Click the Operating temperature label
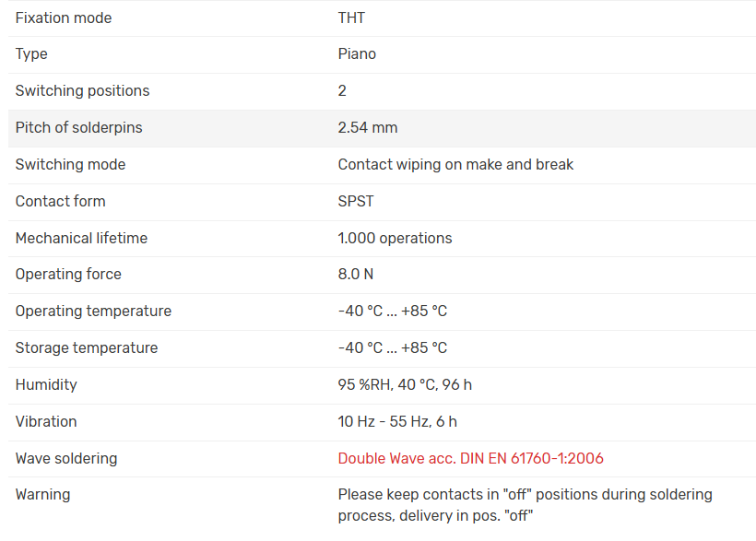The height and width of the screenshot is (541, 756). point(93,311)
